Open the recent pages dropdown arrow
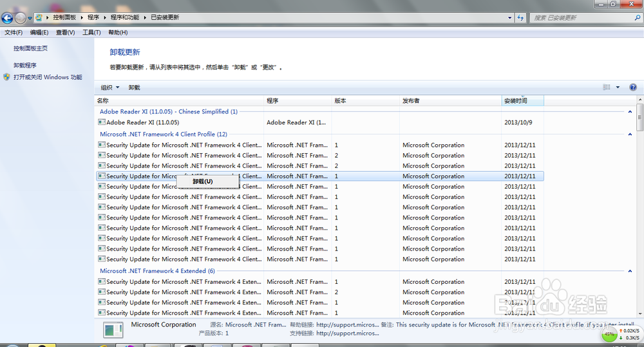Screen dimensions: 644x347 point(30,18)
